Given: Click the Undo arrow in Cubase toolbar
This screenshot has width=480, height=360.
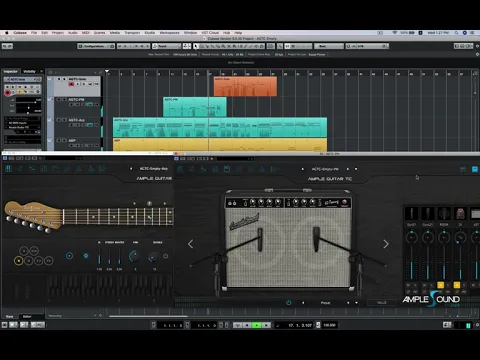Looking at the screenshot, I should coord(5,46).
